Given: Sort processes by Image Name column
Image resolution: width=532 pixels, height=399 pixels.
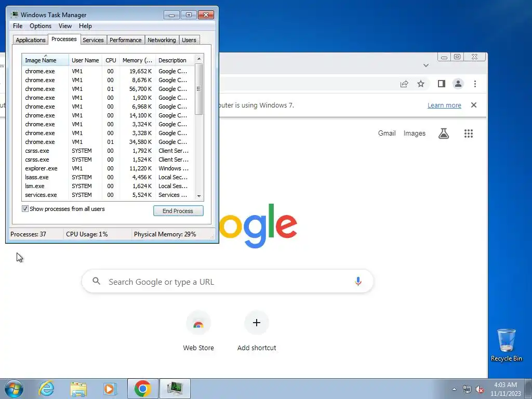Looking at the screenshot, I should pos(46,60).
